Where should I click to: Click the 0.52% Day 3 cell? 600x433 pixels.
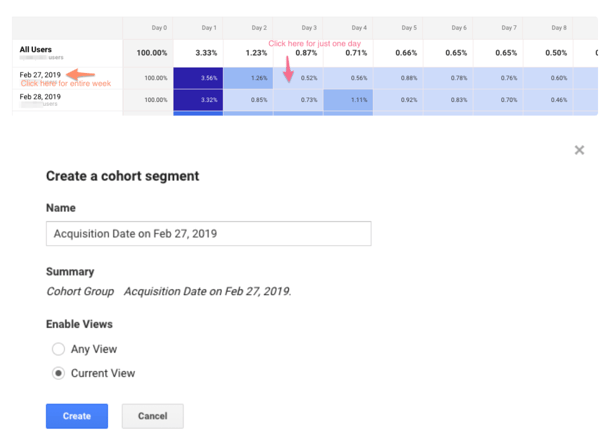click(x=298, y=78)
